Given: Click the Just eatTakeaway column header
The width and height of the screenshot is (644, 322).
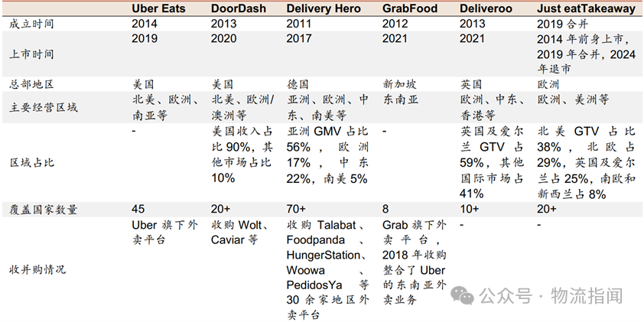Looking at the screenshot, I should (587, 9).
